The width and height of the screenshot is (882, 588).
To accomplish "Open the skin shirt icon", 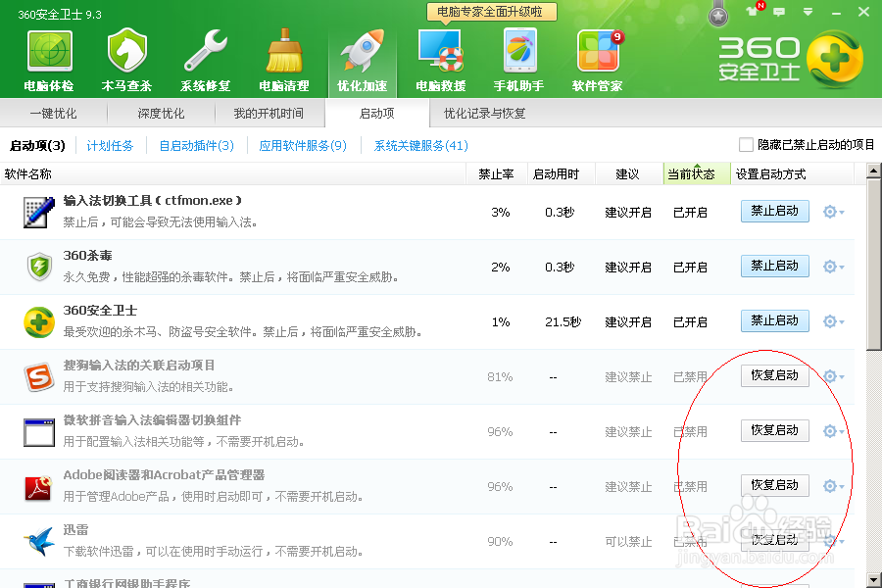I will point(752,11).
